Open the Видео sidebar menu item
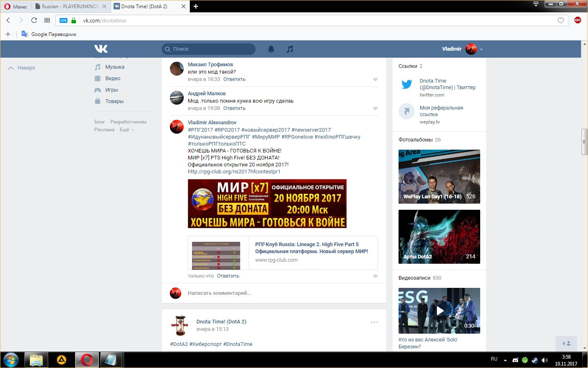The image size is (588, 368). (113, 79)
